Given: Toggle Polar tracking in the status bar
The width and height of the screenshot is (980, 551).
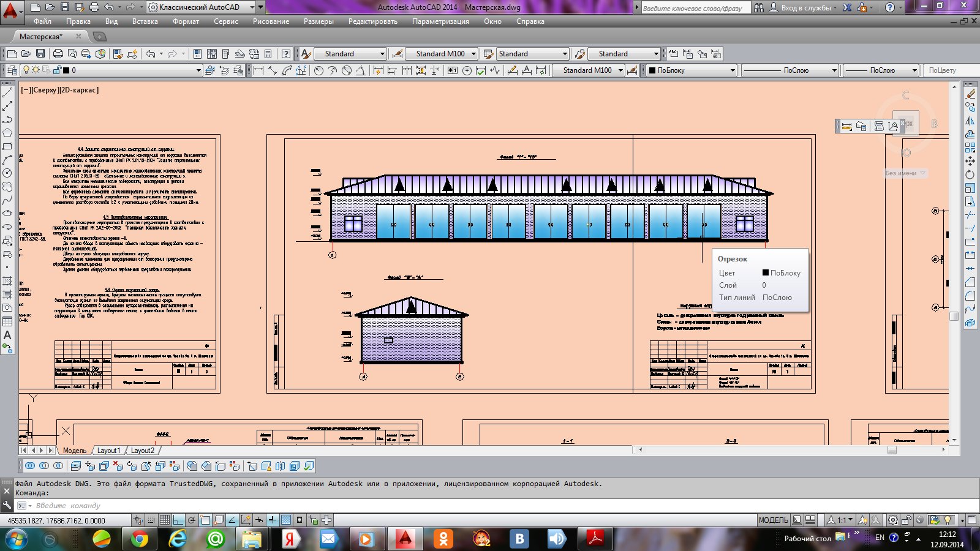Looking at the screenshot, I should pyautogui.click(x=192, y=520).
